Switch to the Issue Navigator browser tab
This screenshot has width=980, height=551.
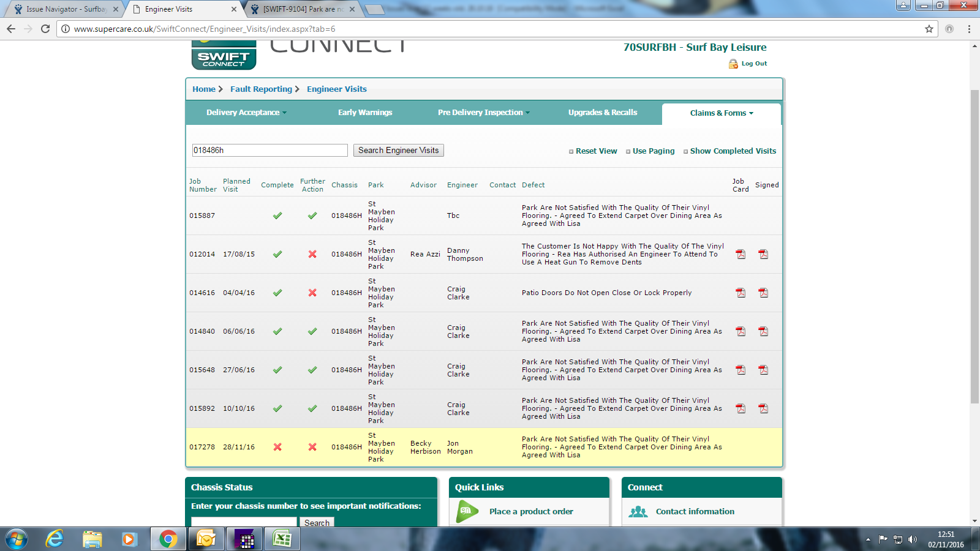66,9
